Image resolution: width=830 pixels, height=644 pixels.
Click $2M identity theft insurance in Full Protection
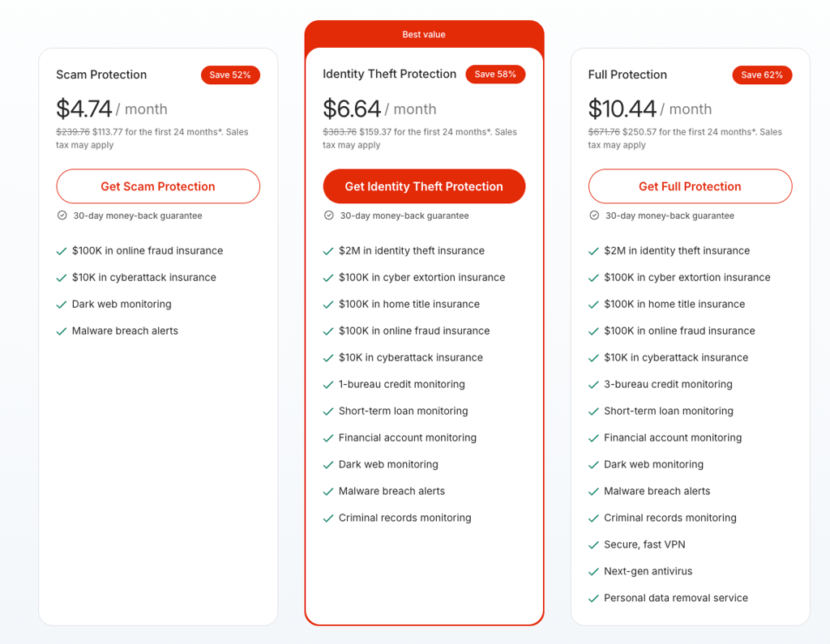click(x=677, y=251)
